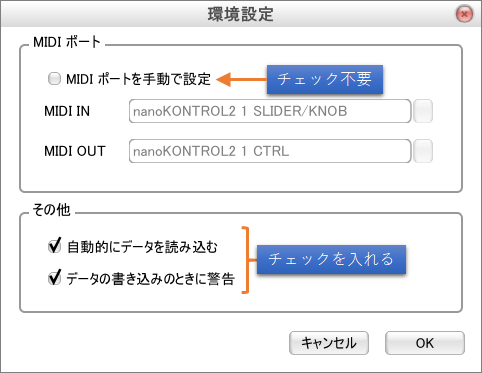
Task: Enable the MIDI ポートを手動で設定 checkbox
Action: pos(54,79)
